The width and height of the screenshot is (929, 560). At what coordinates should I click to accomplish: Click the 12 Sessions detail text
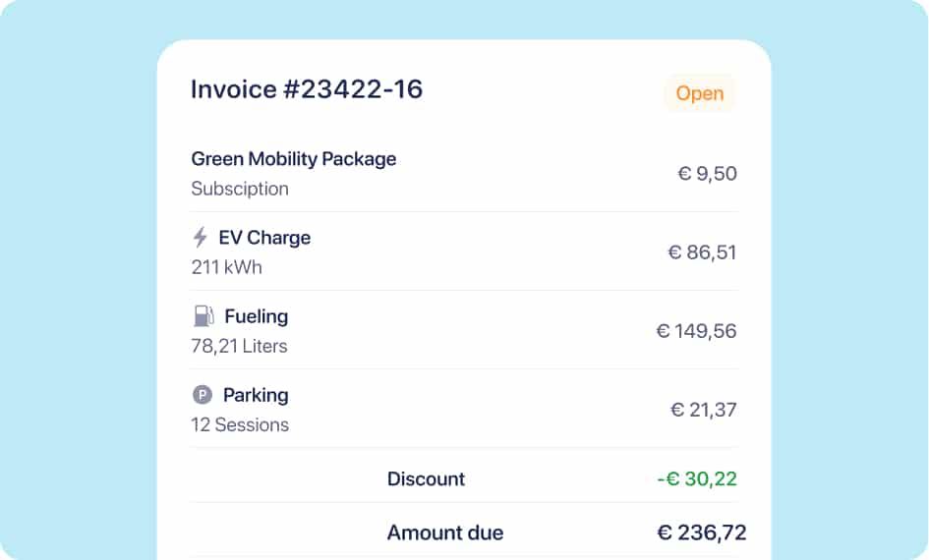coord(240,424)
